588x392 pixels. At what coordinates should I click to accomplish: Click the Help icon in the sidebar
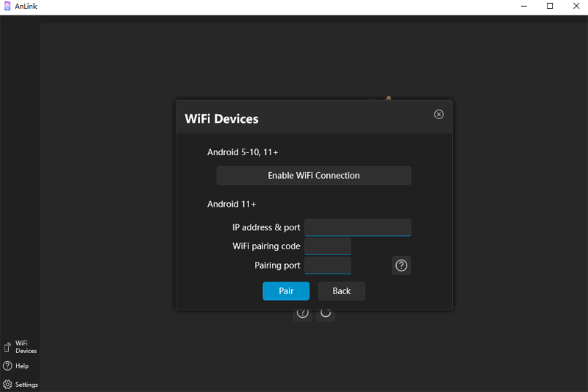pyautogui.click(x=8, y=366)
